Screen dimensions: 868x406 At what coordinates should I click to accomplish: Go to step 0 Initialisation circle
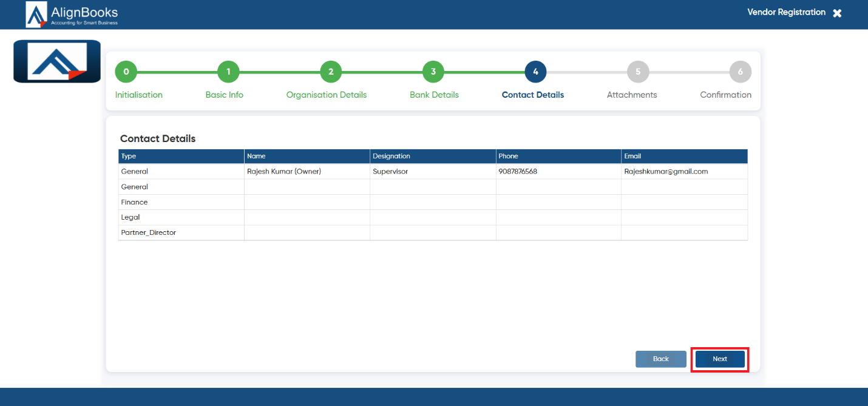tap(126, 72)
